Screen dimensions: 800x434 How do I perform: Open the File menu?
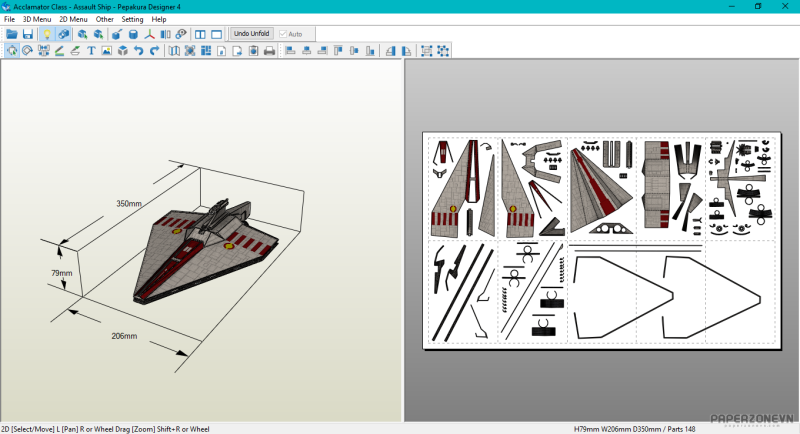point(10,19)
